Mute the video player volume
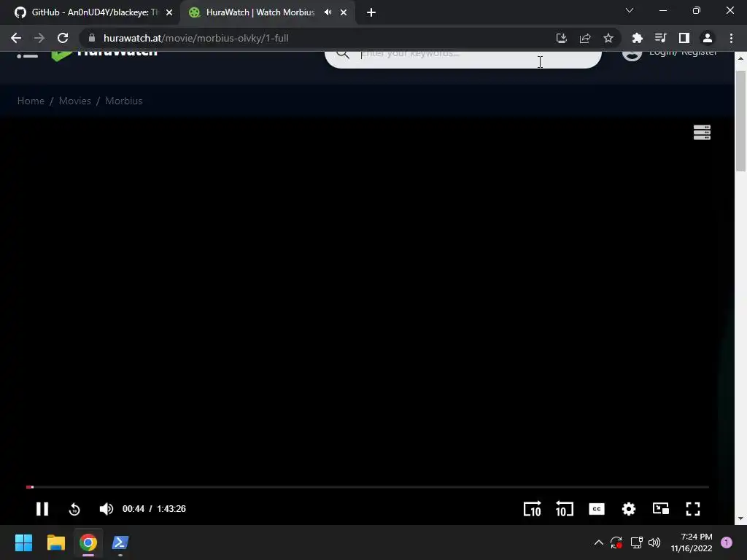Viewport: 747px width, 560px height. click(106, 509)
